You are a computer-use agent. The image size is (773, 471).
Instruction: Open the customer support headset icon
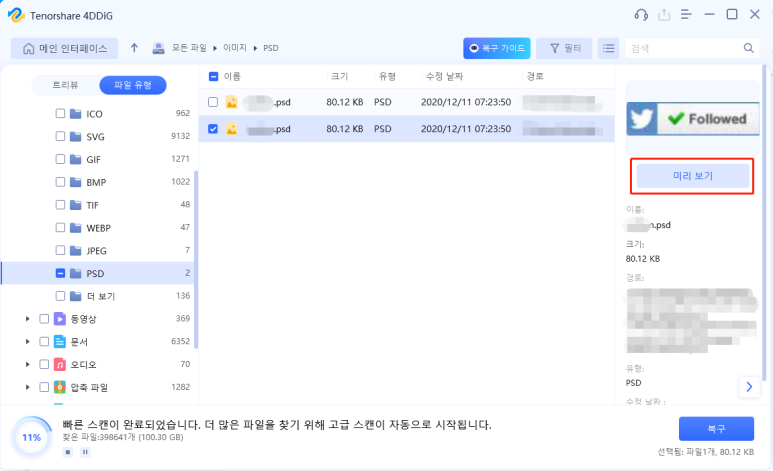click(x=641, y=15)
